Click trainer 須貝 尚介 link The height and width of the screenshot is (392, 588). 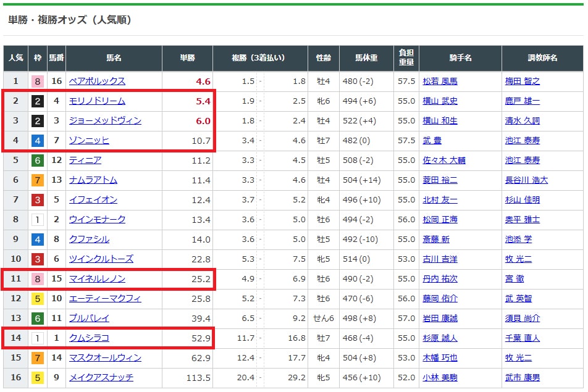coord(522,318)
